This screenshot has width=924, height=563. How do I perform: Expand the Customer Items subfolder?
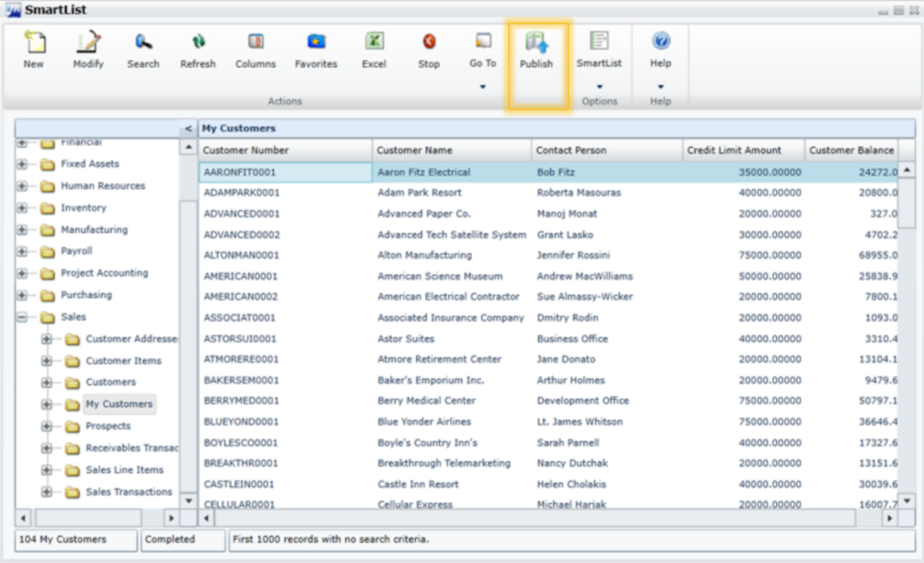(47, 361)
